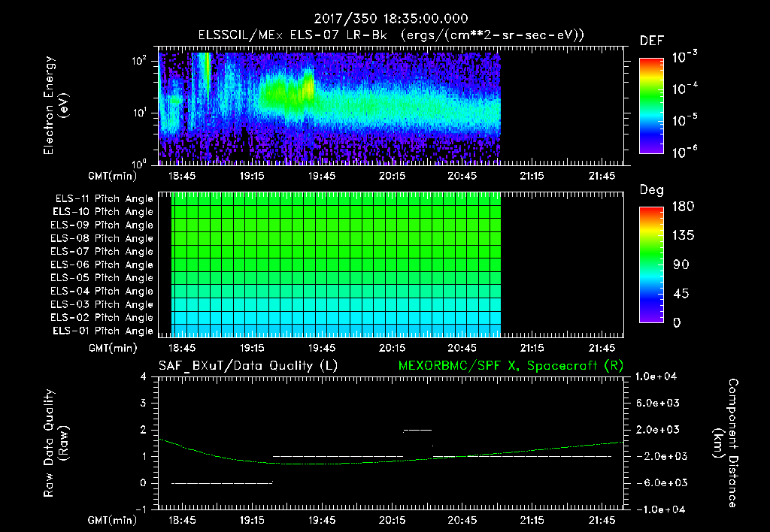The image size is (770, 532).
Task: Click the DEF color scale bar
Action: (651, 106)
